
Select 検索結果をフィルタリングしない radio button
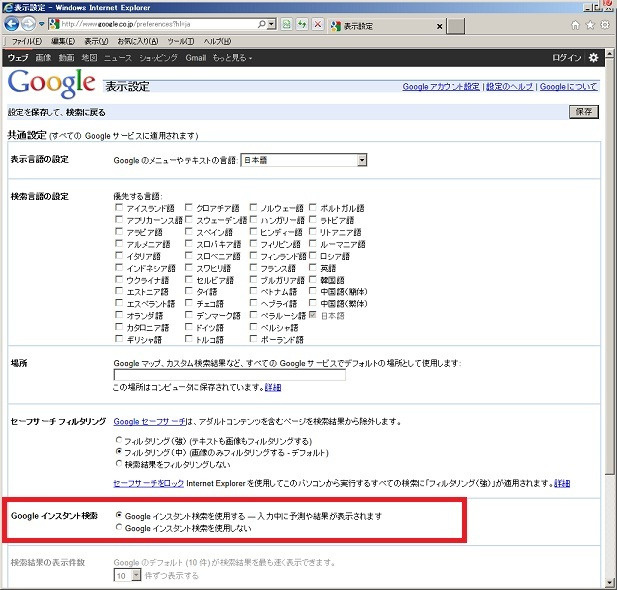pyautogui.click(x=119, y=463)
